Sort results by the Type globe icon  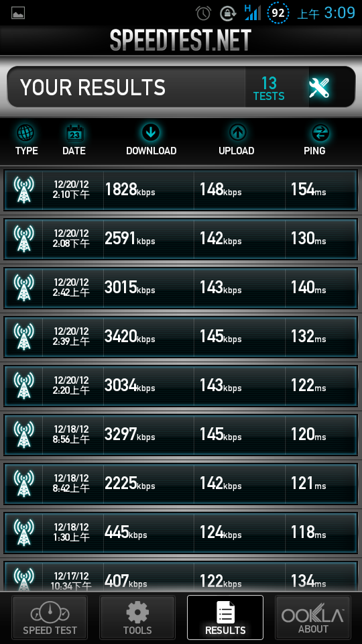coord(26,133)
